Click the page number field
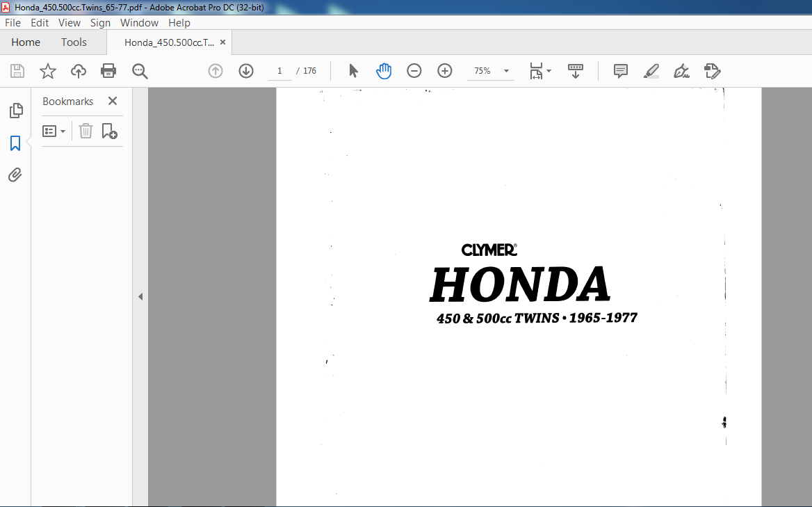Viewport: 812px width, 507px height. (279, 71)
